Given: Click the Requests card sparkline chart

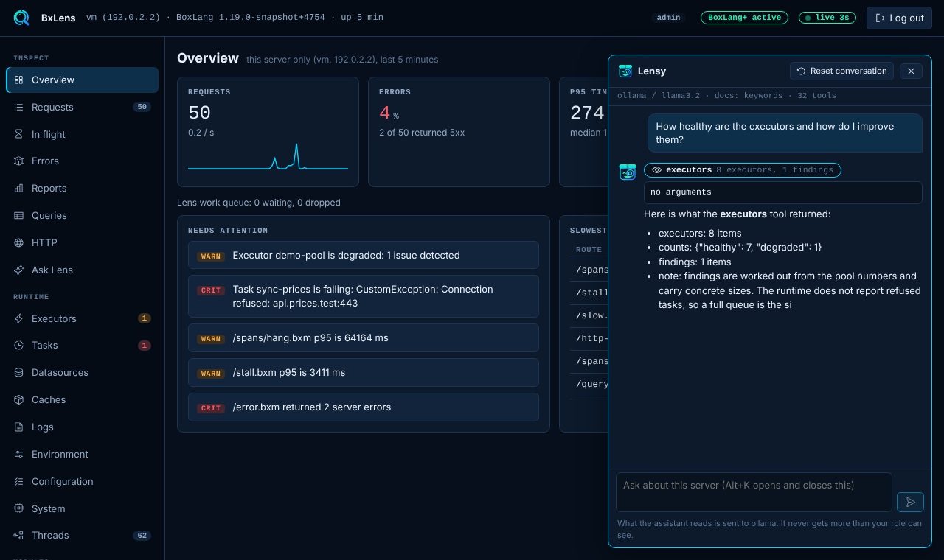Looking at the screenshot, I should pos(268,157).
